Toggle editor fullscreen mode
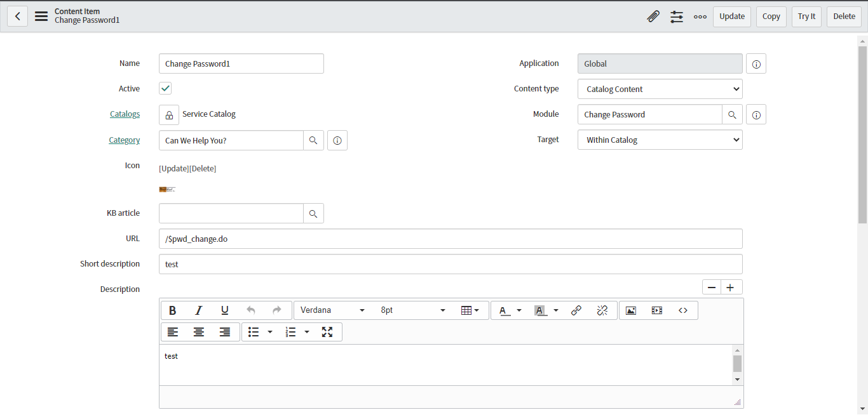 click(x=327, y=332)
